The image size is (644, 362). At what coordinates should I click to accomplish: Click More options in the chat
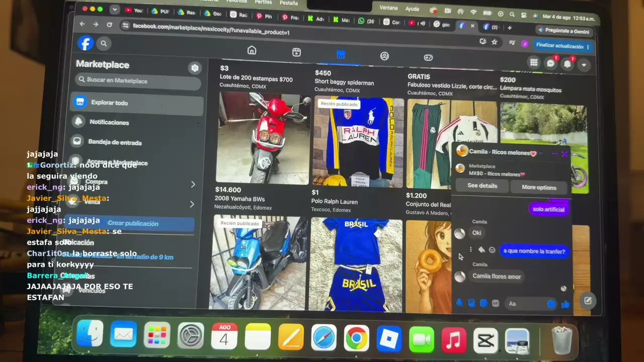point(539,188)
